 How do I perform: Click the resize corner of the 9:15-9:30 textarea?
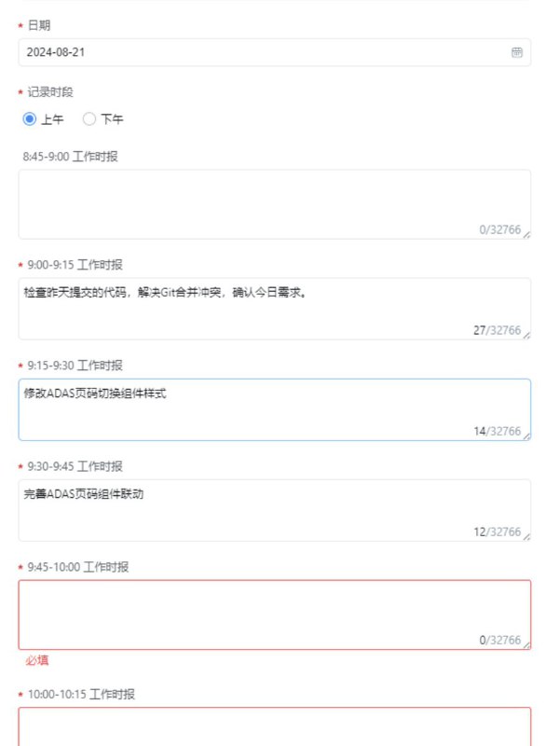527,433
